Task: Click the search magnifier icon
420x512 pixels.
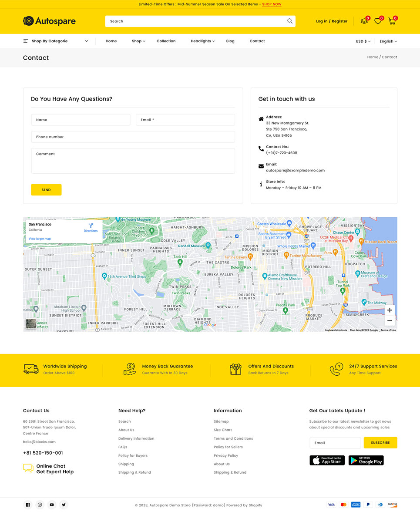Action: coord(290,21)
